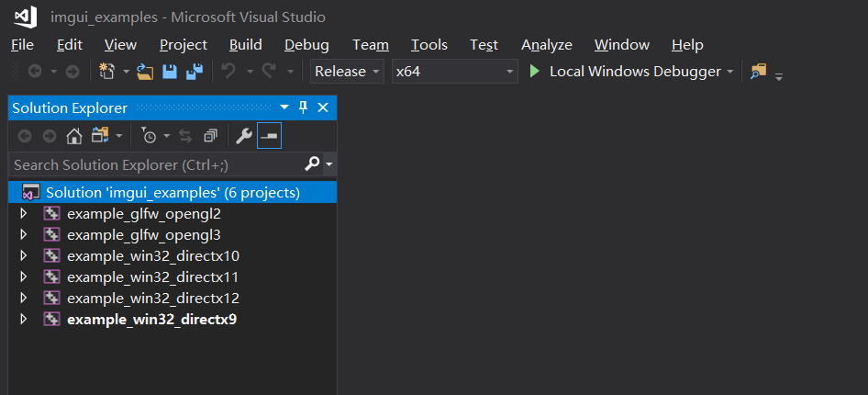Open the Edit menu

(69, 45)
